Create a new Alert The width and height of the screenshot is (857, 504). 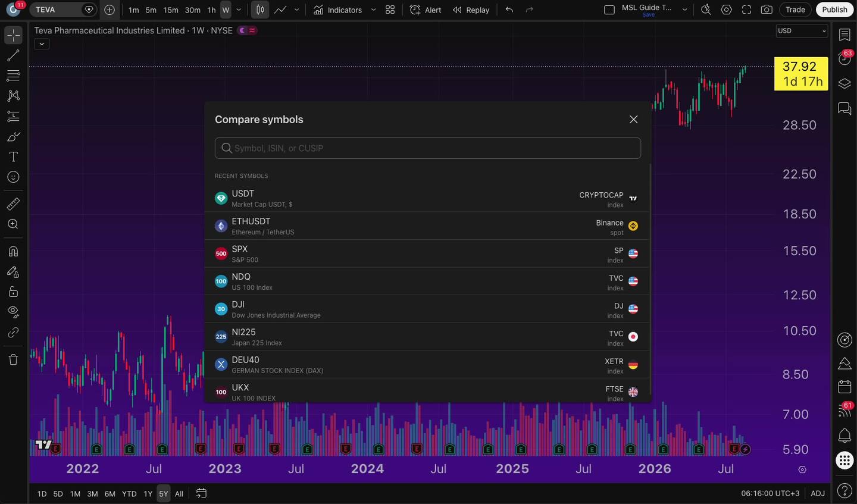(426, 10)
